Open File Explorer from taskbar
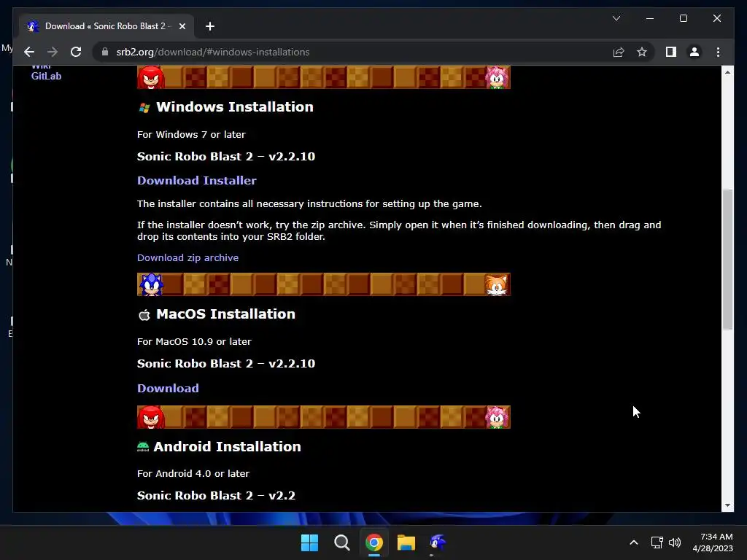Screen dimensions: 747x560 tap(406, 542)
